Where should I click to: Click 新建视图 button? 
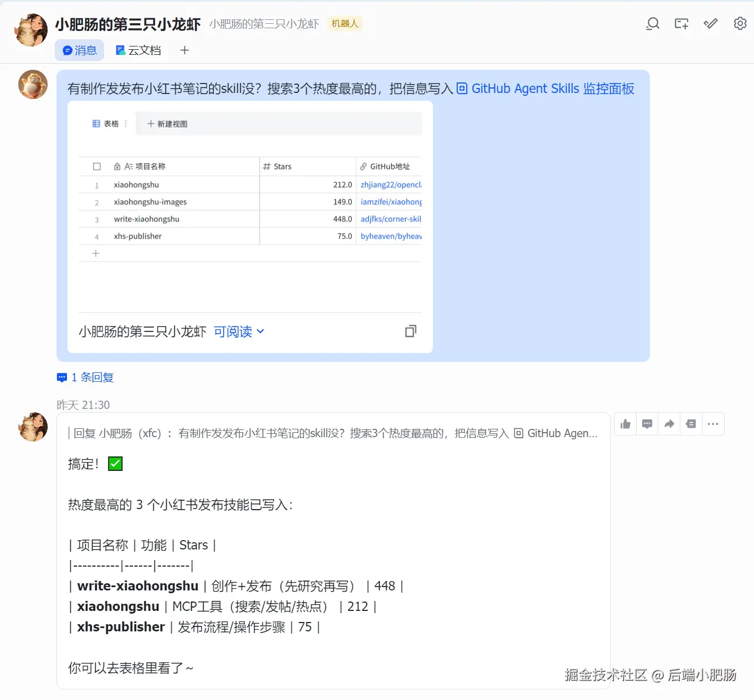(x=167, y=124)
